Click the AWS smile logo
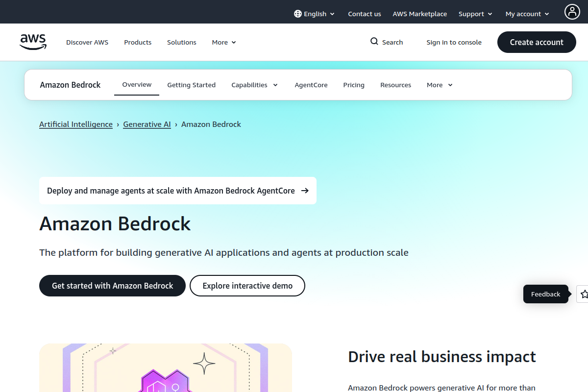Viewport: 588px width, 392px height. coord(33,42)
